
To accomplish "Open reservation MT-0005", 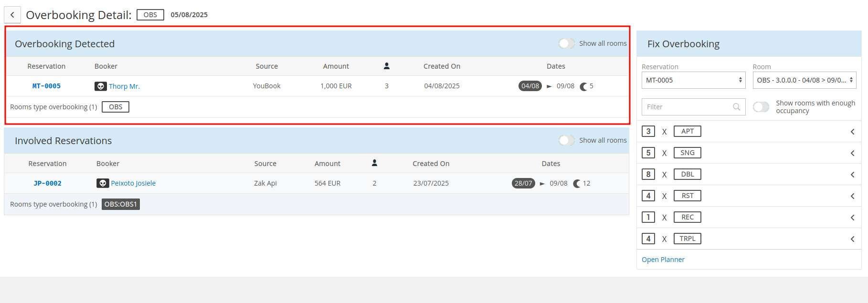I will point(46,86).
